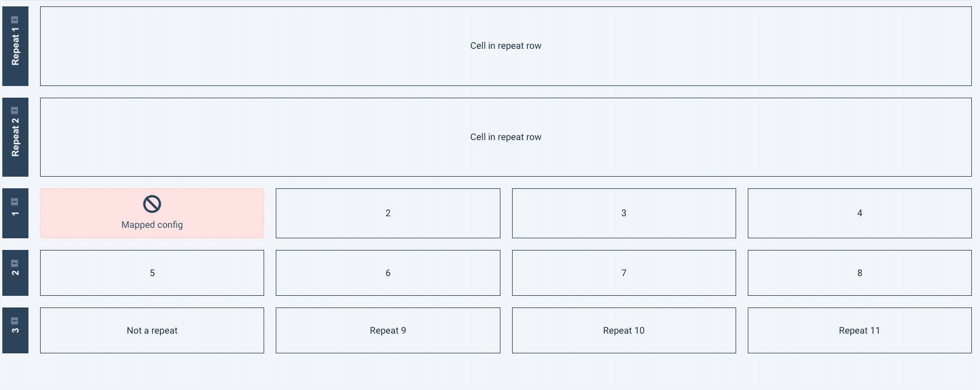Select the Repeat 9 cell
Screen dimensions: 980x390
pos(388,330)
